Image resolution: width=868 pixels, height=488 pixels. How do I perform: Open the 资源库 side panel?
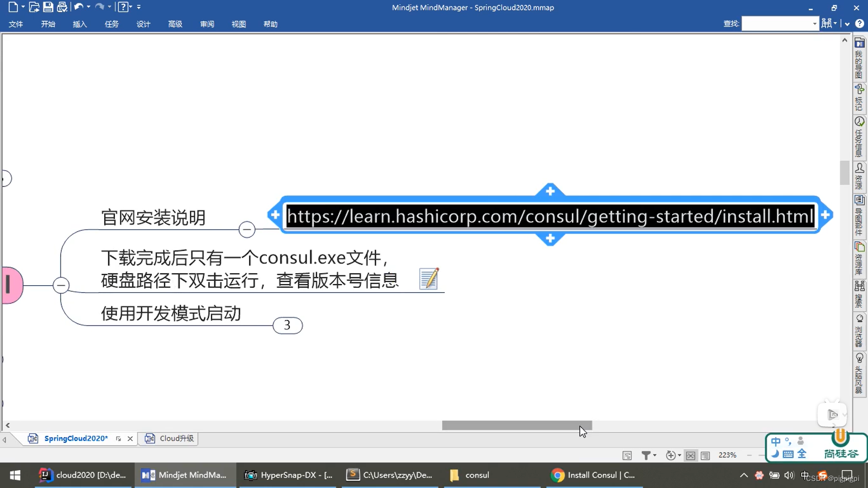pyautogui.click(x=859, y=259)
